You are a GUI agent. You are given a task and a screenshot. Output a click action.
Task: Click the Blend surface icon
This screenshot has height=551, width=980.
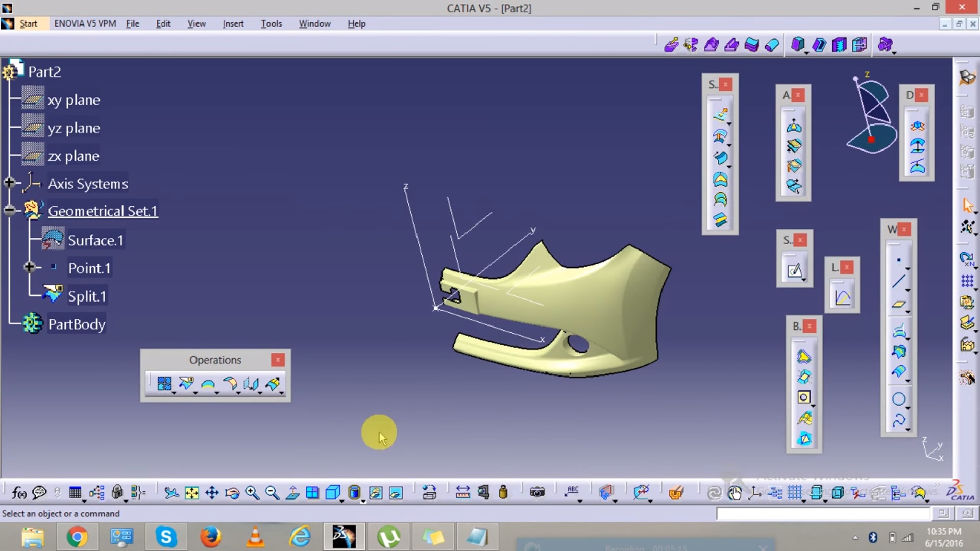tap(720, 220)
